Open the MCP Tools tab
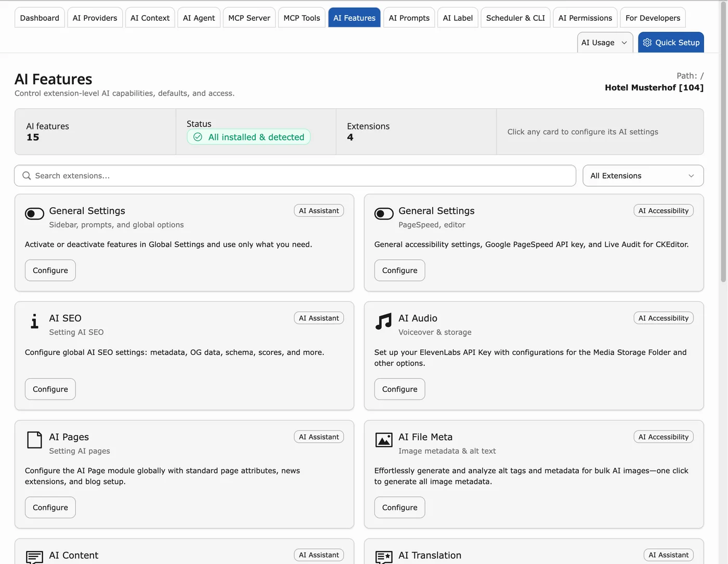This screenshot has height=564, width=728. coord(302,18)
